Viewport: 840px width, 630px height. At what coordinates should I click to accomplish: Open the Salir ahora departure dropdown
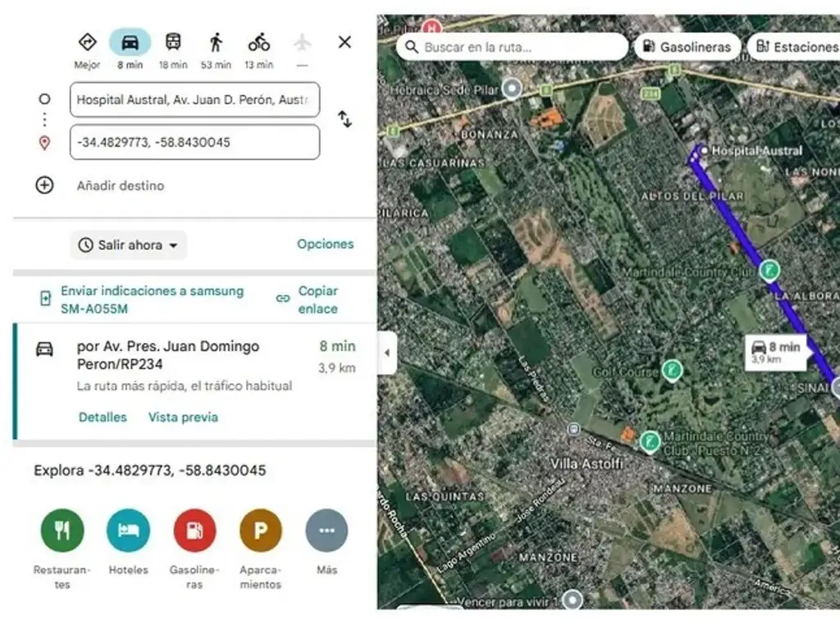coord(129,244)
